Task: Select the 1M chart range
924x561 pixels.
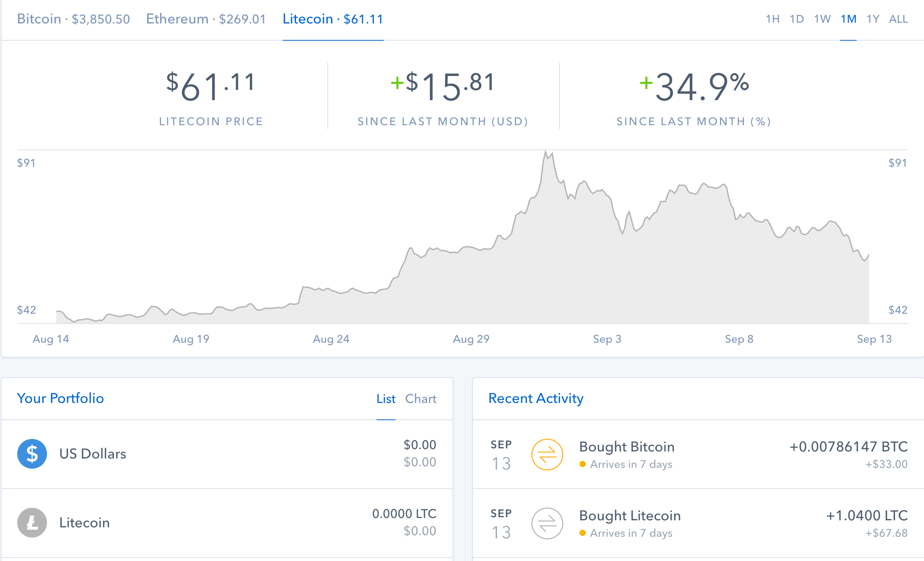Action: (x=848, y=19)
